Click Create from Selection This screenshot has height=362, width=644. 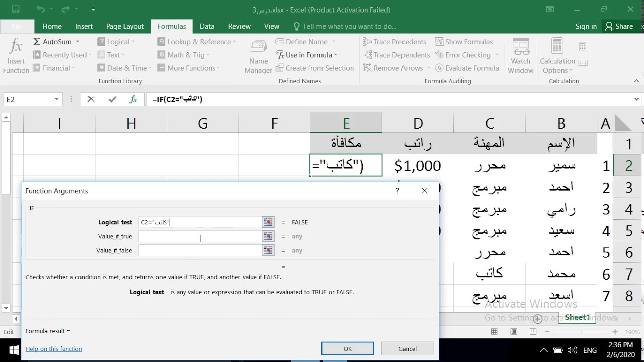pos(314,68)
